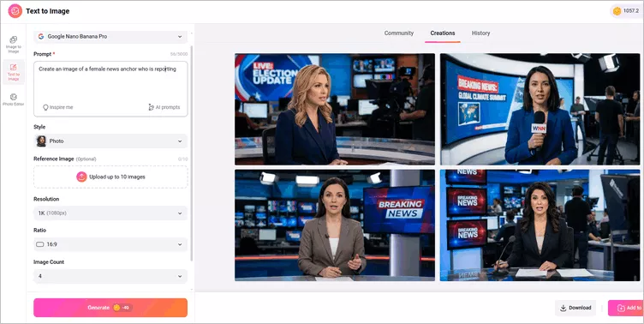The width and height of the screenshot is (644, 324).
Task: Click the Reference Image label
Action: click(54, 159)
